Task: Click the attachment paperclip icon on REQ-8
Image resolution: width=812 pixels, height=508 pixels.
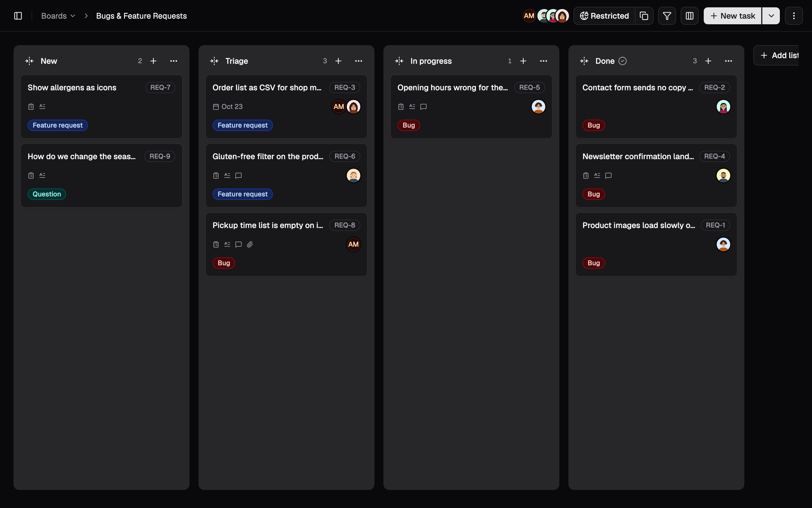Action: coord(250,244)
